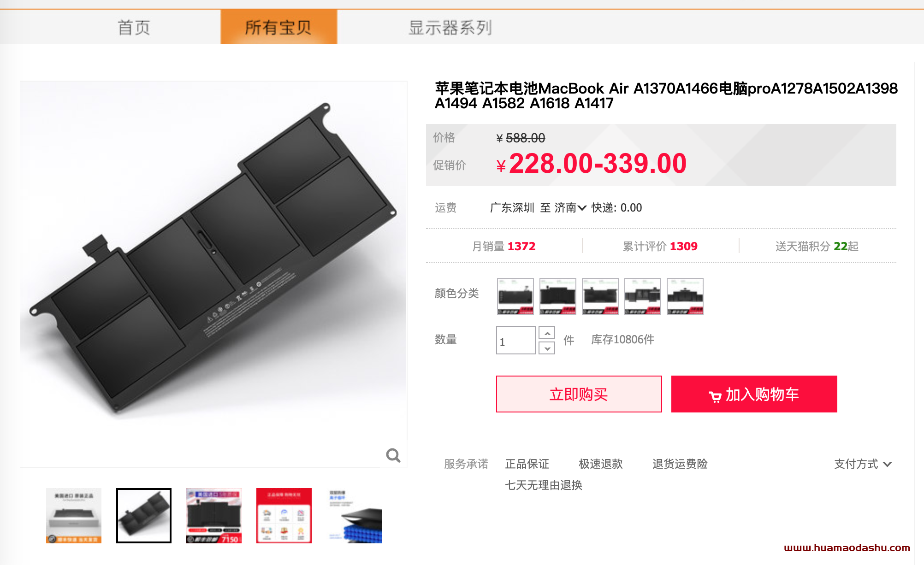Expand the 济南 destination dropdown
Screen dimensions: 924x565
point(570,208)
